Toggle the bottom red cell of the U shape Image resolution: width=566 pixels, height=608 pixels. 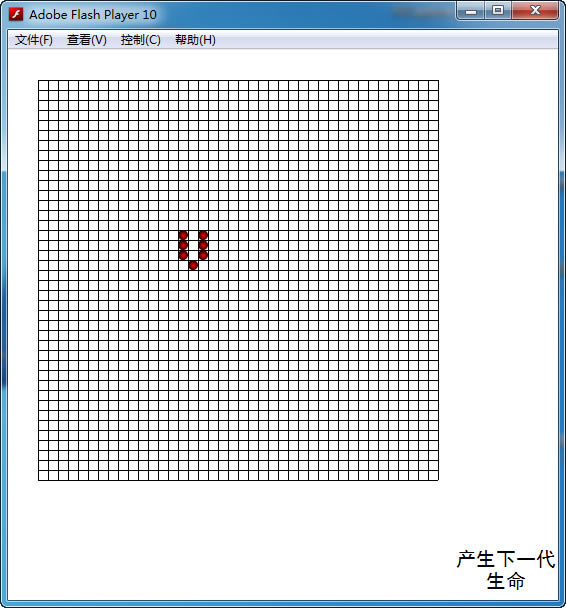(193, 265)
